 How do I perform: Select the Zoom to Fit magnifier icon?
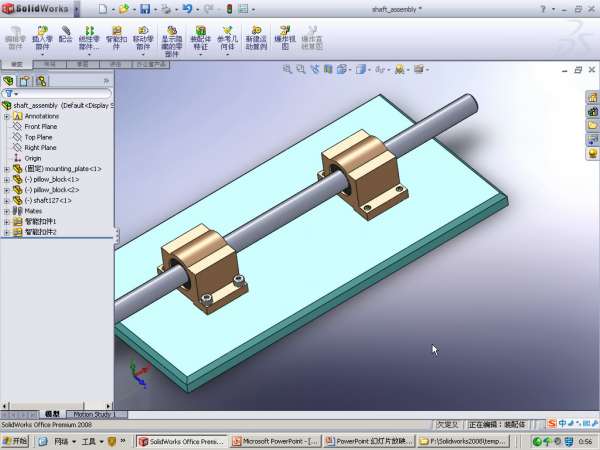point(287,70)
